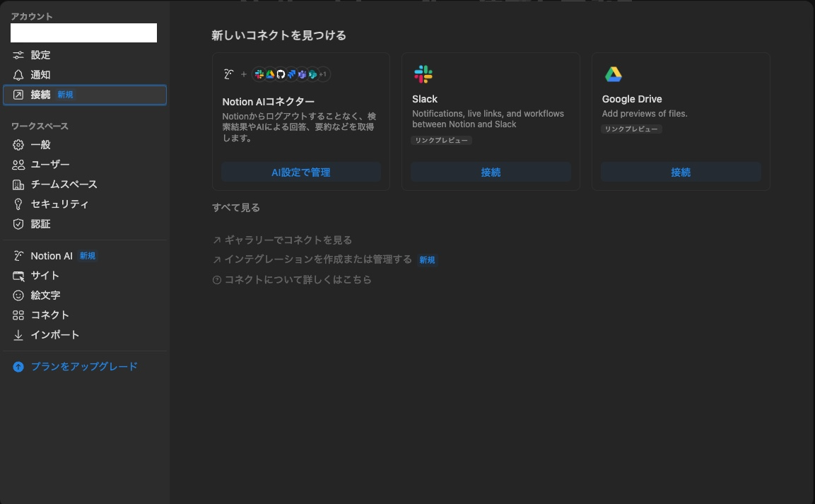Click the 一般 gear icon

(18, 145)
